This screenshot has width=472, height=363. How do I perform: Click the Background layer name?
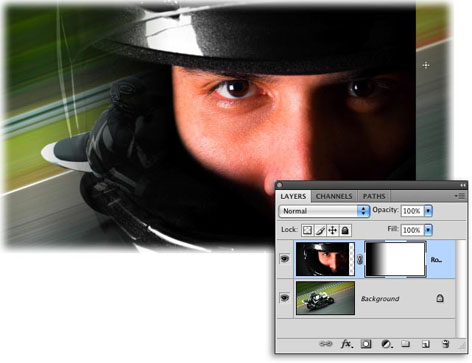[x=380, y=299]
